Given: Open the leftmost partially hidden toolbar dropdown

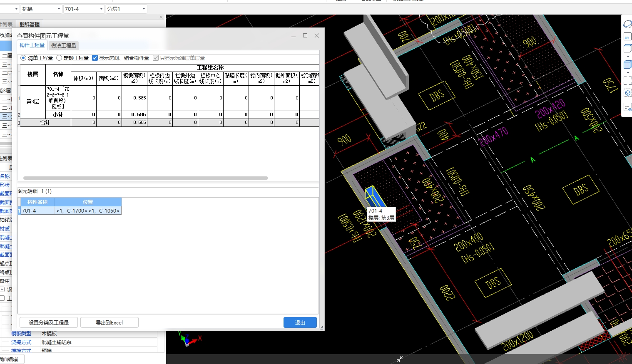Looking at the screenshot, I should (x=10, y=9).
